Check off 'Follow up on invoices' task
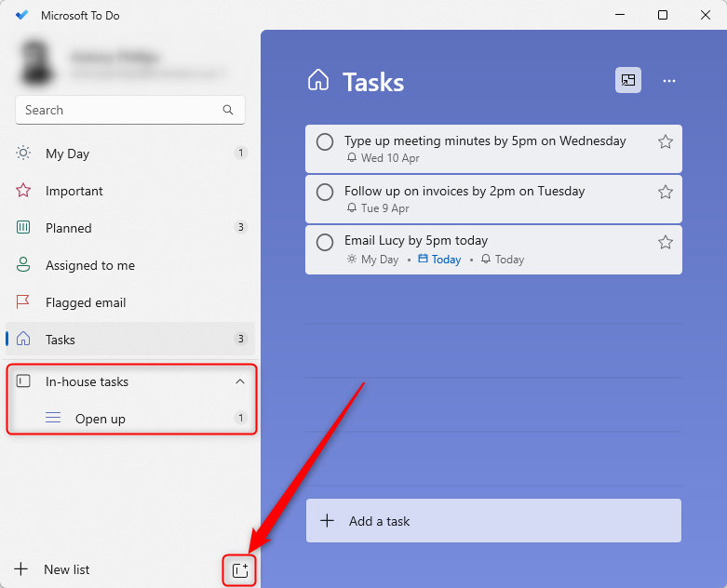This screenshot has height=588, width=727. pos(325,193)
